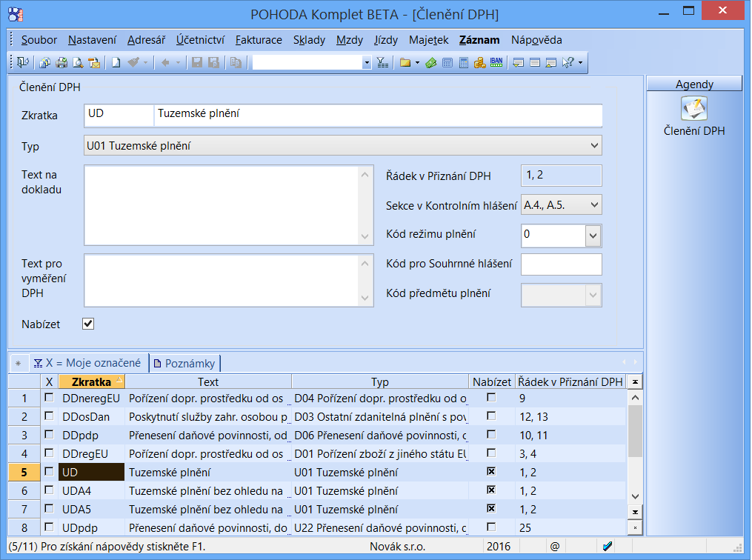
Task: Click the printer icon in toolbar
Action: pos(61,62)
